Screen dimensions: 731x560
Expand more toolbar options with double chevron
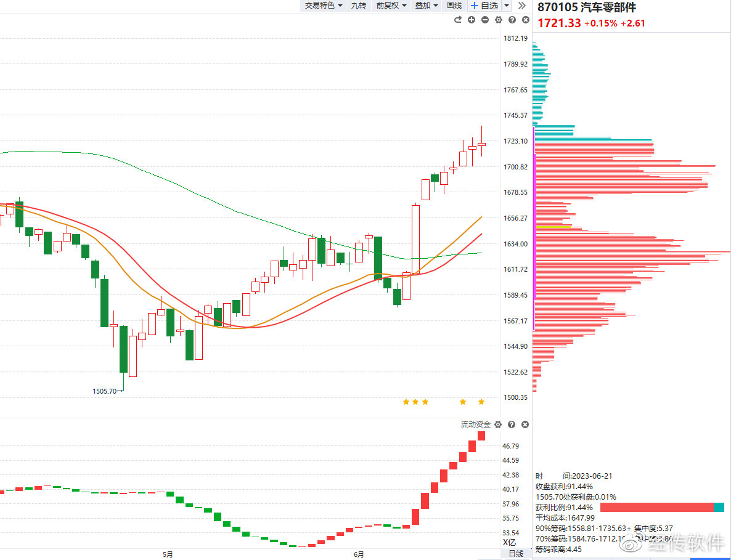pos(521,6)
